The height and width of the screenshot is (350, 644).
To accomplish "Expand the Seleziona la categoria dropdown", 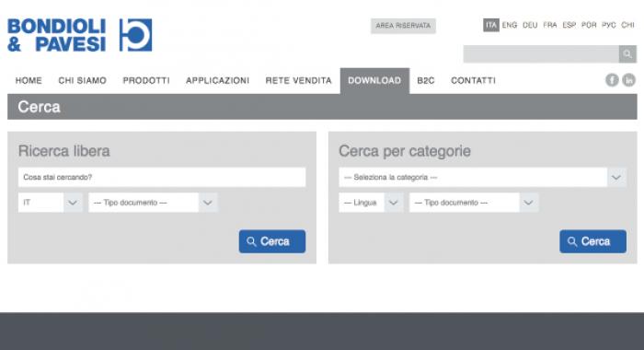I will 483,177.
